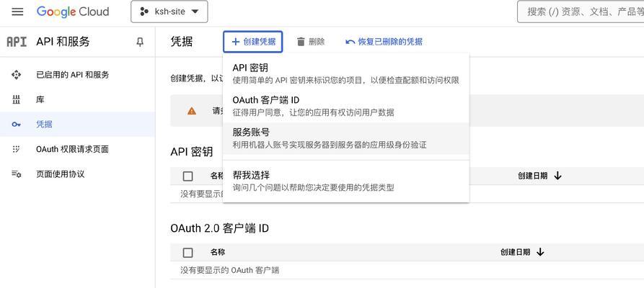Click the orange warning triangle icon

pos(192,111)
